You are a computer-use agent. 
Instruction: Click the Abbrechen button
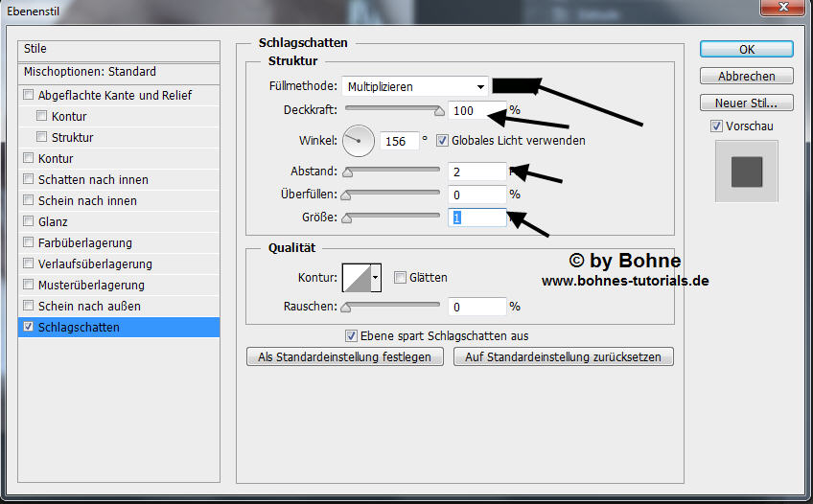(746, 76)
